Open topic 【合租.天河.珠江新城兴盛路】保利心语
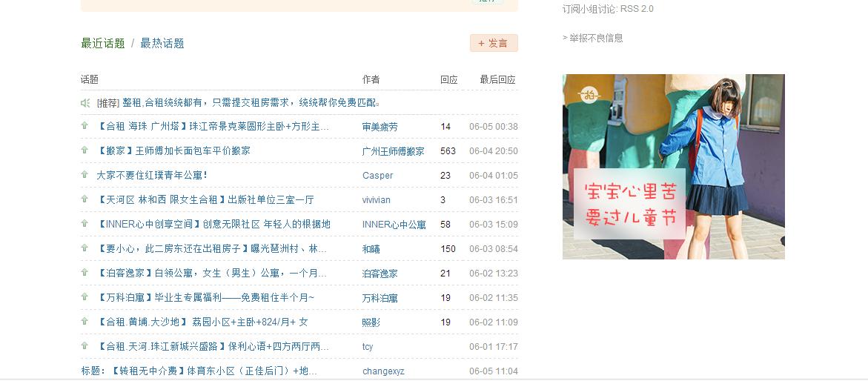The width and height of the screenshot is (868, 381). (x=213, y=347)
